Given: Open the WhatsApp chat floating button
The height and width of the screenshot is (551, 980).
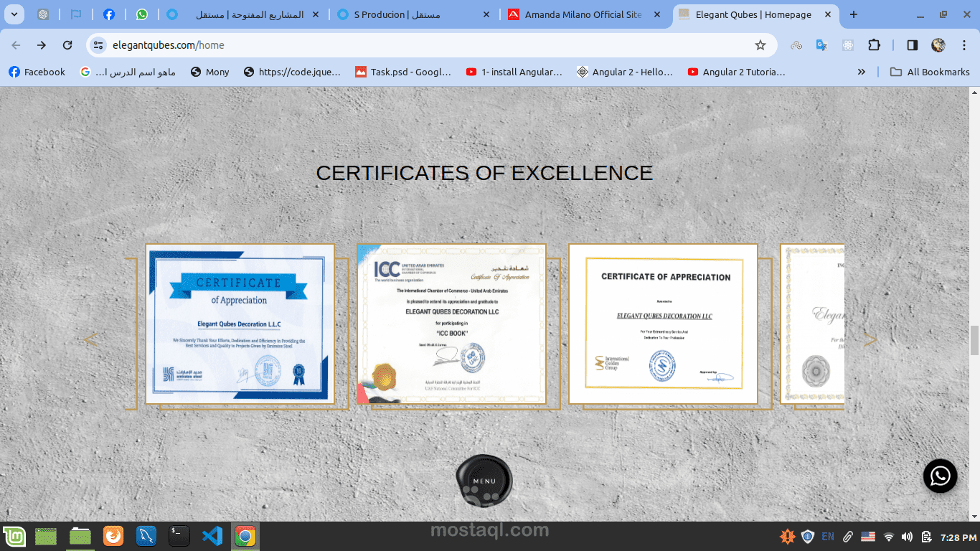Looking at the screenshot, I should 940,476.
